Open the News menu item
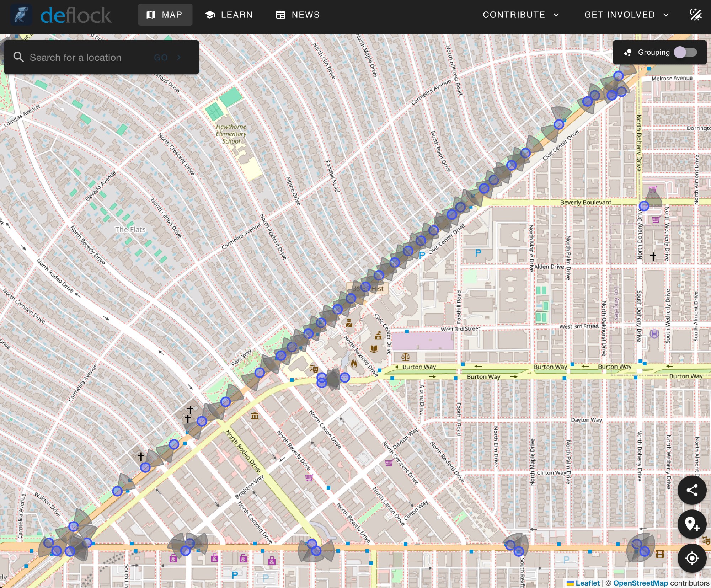The height and width of the screenshot is (588, 711). (x=298, y=15)
